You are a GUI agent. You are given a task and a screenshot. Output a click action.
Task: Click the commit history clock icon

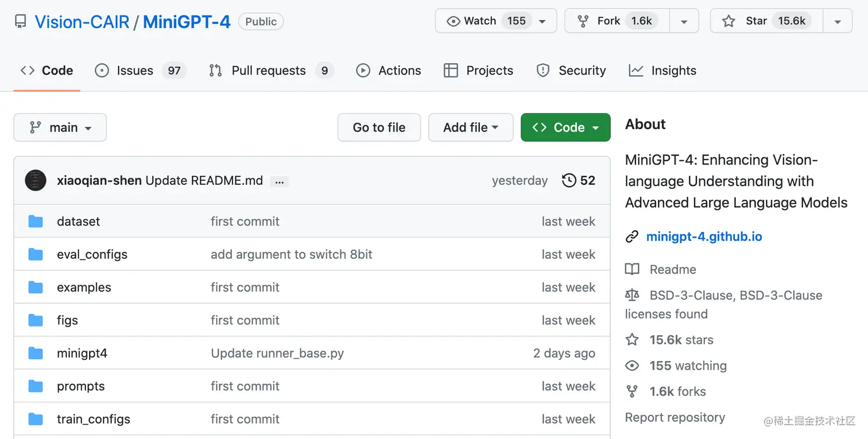pyautogui.click(x=569, y=180)
